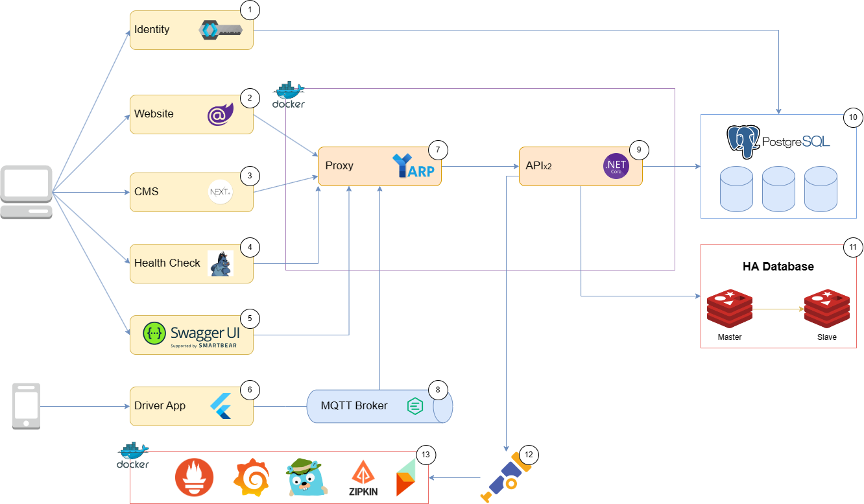The height and width of the screenshot is (504, 864).
Task: Click the "Proxy" label
Action: tap(339, 166)
